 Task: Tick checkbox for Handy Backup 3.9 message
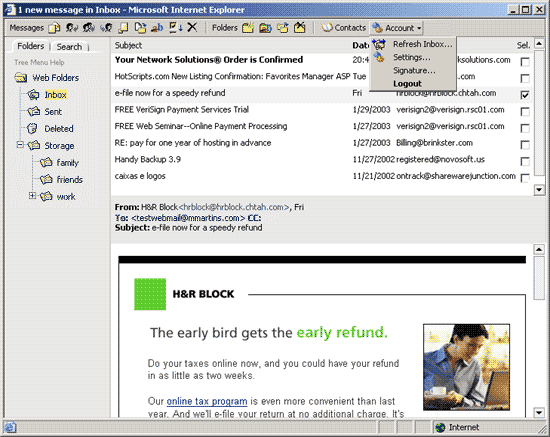(525, 161)
